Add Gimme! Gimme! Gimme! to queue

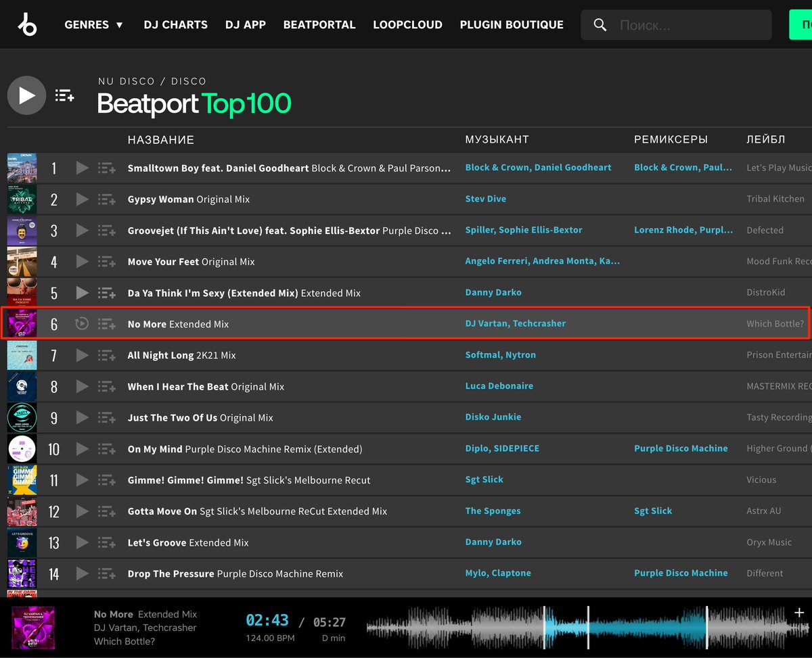tap(106, 480)
